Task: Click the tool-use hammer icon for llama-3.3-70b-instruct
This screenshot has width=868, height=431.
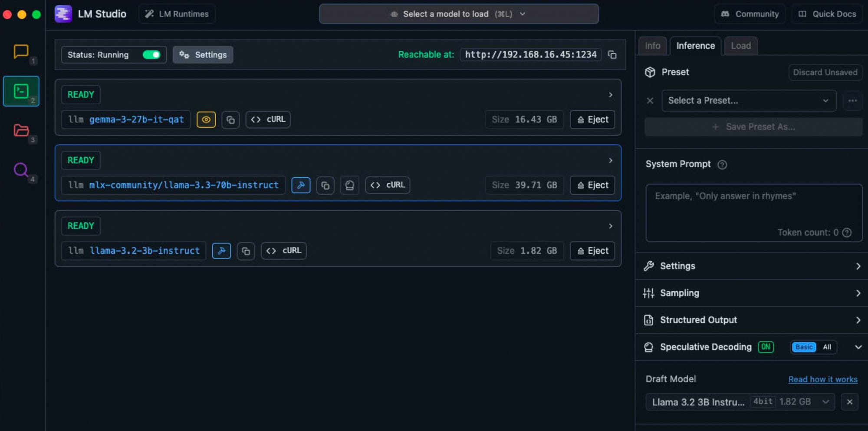Action: tap(301, 185)
